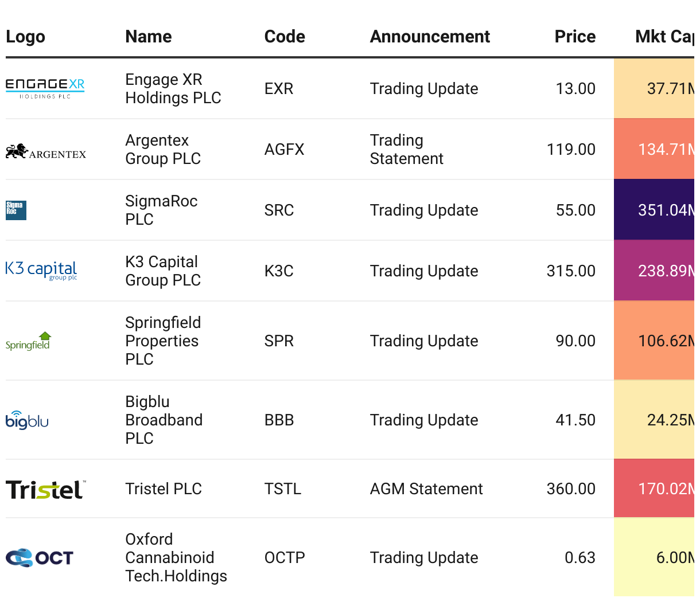
Task: Open the SigmaRoc logo image
Action: pyautogui.click(x=16, y=210)
